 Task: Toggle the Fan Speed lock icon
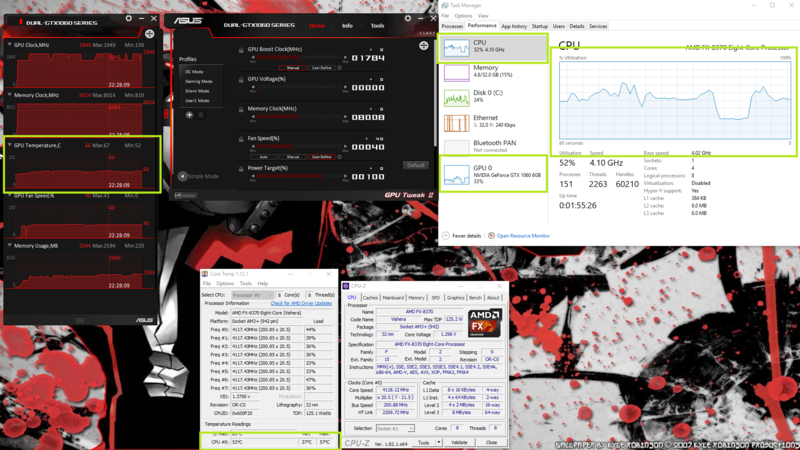(x=241, y=139)
